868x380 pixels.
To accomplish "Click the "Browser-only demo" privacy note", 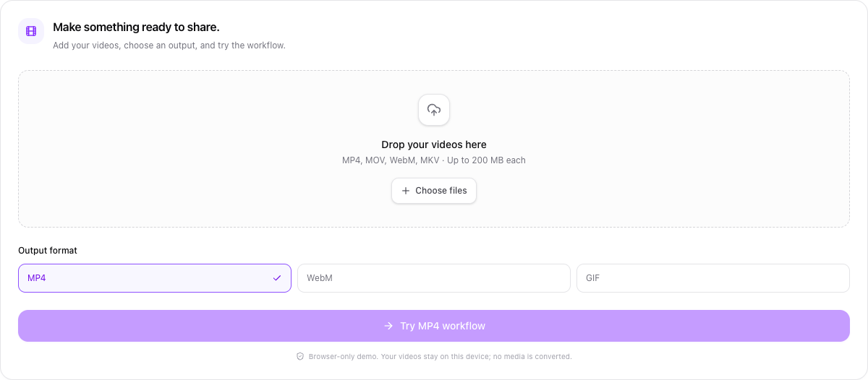I will coord(440,356).
